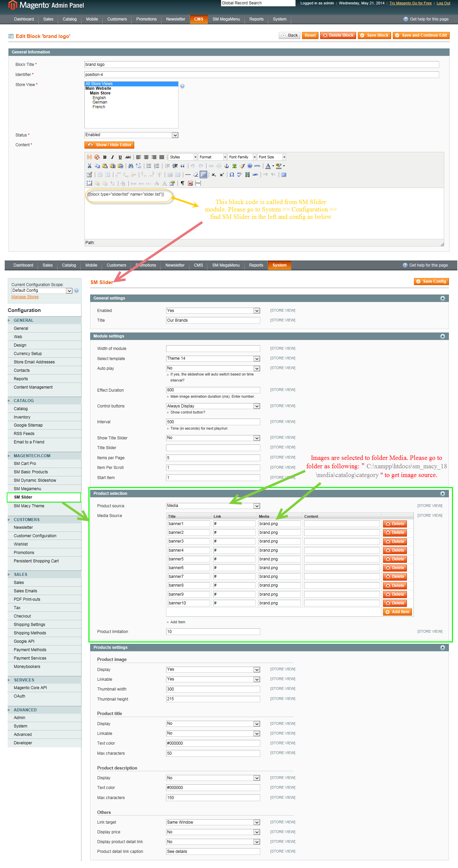Image resolution: width=458 pixels, height=868 pixels.
Task: Toggle visual control characters pilcrow icon
Action: click(183, 183)
